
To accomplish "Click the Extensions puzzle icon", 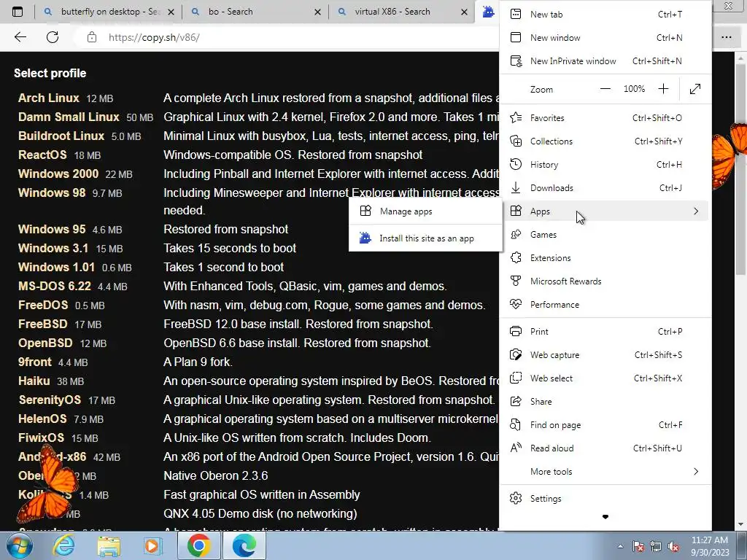I will click(516, 257).
